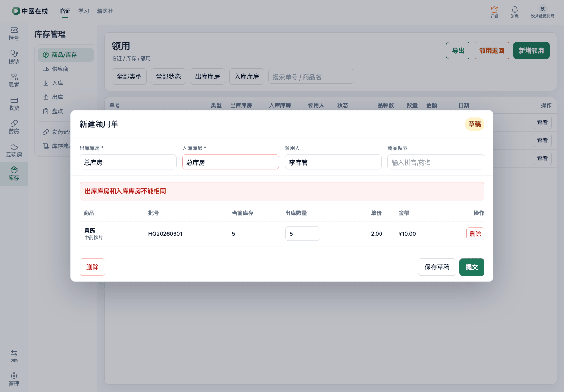The width and height of the screenshot is (564, 392).
Task: Click the 中医在线 logo icon
Action: click(x=16, y=11)
